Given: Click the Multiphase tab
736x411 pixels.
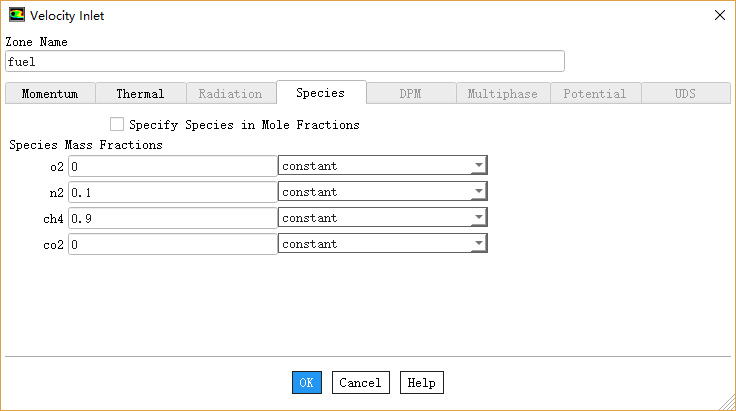Looking at the screenshot, I should pos(502,94).
